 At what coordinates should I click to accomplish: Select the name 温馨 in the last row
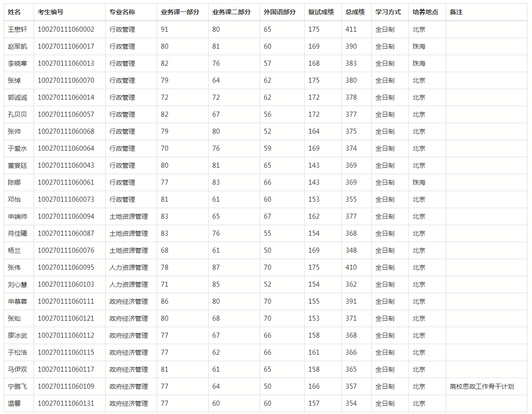tap(14, 403)
